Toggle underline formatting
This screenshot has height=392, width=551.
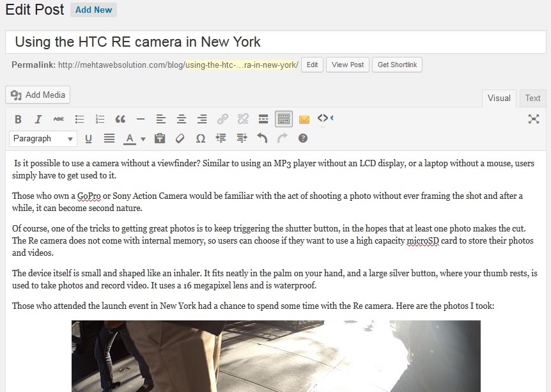tap(88, 138)
